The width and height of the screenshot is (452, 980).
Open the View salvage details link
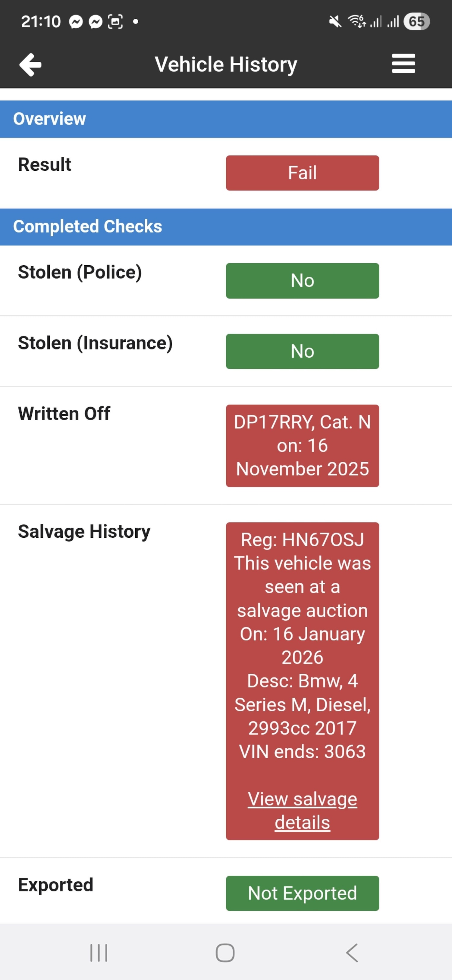(x=302, y=810)
